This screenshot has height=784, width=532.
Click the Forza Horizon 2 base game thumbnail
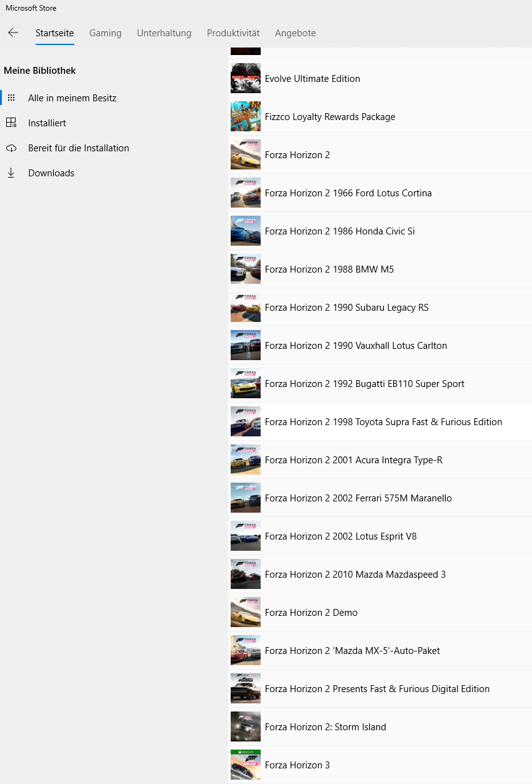tap(246, 154)
